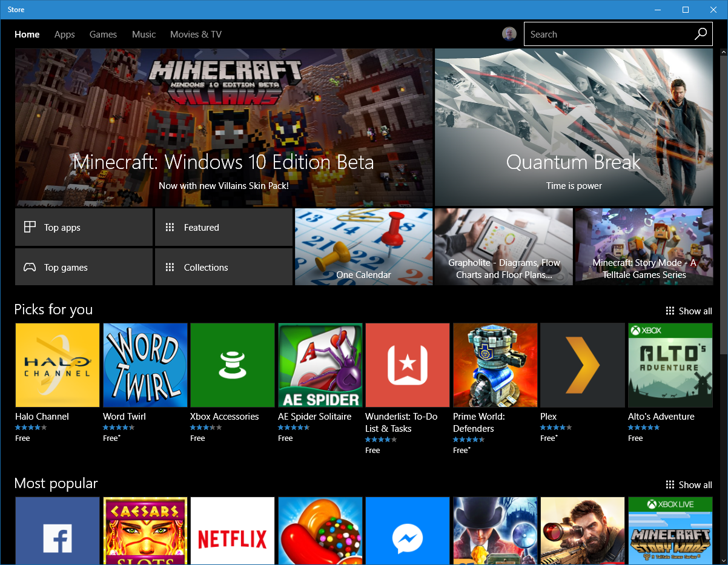728x565 pixels.
Task: Open Minecraft Story Mode Xbox Live icon
Action: [670, 531]
